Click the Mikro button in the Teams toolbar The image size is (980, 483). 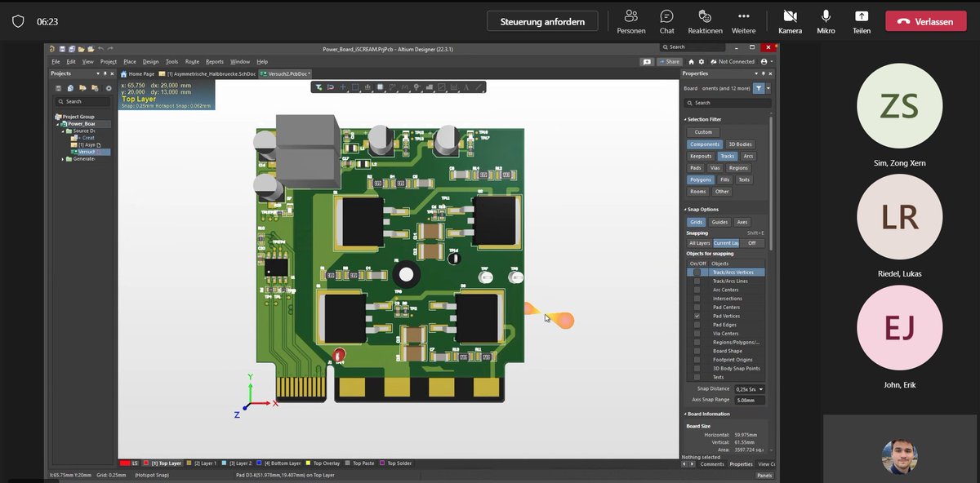point(826,21)
